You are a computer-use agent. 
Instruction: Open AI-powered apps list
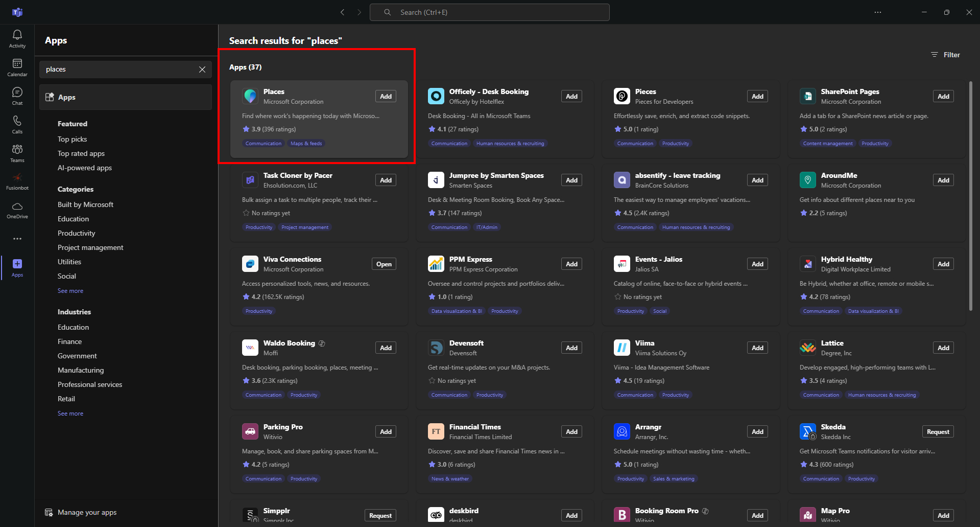pyautogui.click(x=85, y=168)
